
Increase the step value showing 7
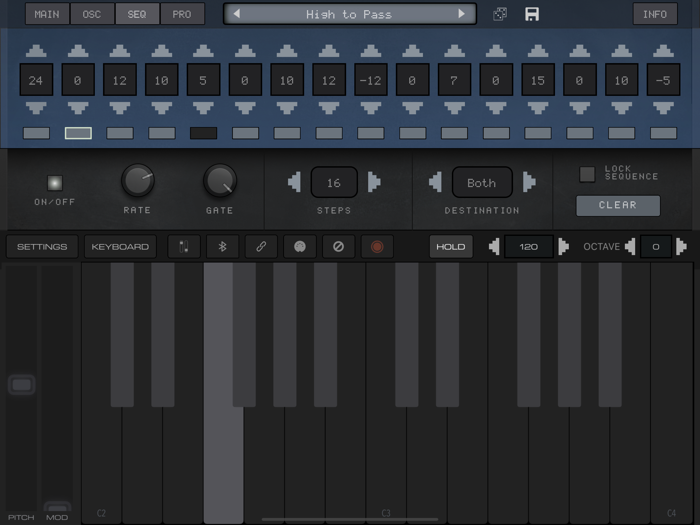(454, 51)
